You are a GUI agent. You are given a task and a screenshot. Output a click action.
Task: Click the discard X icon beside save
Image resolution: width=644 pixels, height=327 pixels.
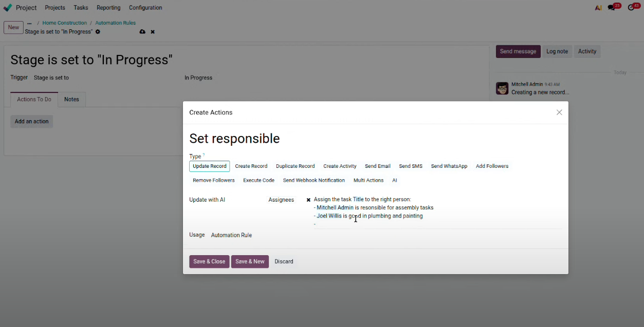pyautogui.click(x=153, y=32)
